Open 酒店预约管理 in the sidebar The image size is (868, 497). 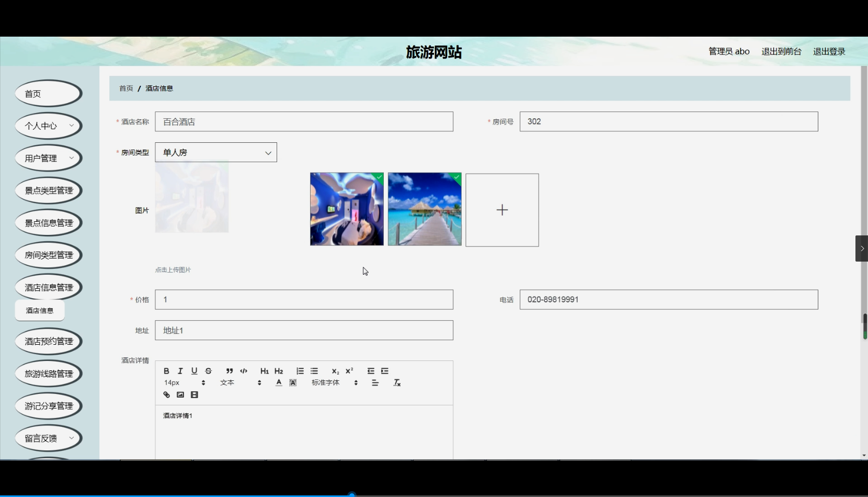tap(48, 342)
